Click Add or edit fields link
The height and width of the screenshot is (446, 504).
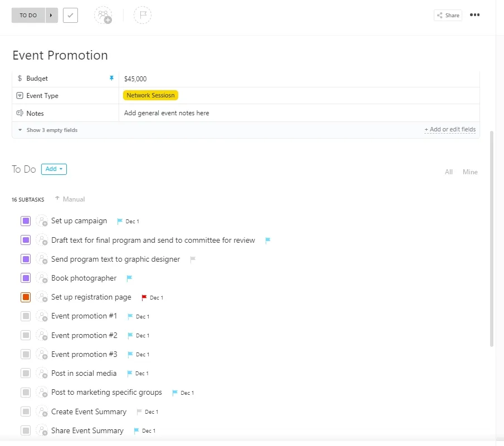(x=449, y=129)
